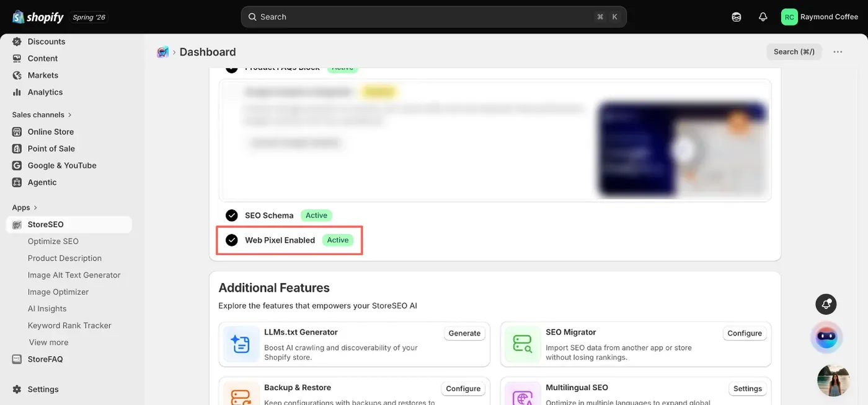Open the Sidekick assistant icon in top bar

click(737, 17)
